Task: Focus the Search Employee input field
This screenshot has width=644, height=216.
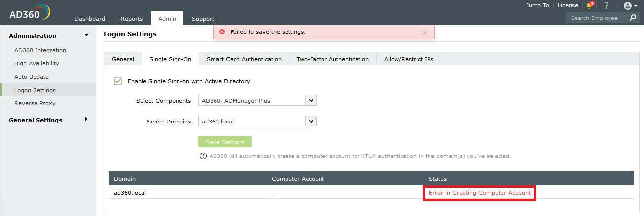Action: pyautogui.click(x=597, y=18)
